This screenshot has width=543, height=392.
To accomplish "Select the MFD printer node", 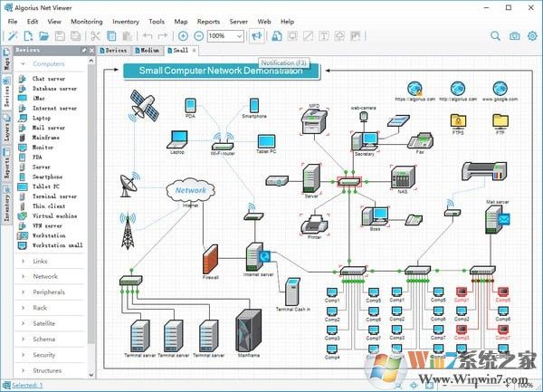I will 314,121.
